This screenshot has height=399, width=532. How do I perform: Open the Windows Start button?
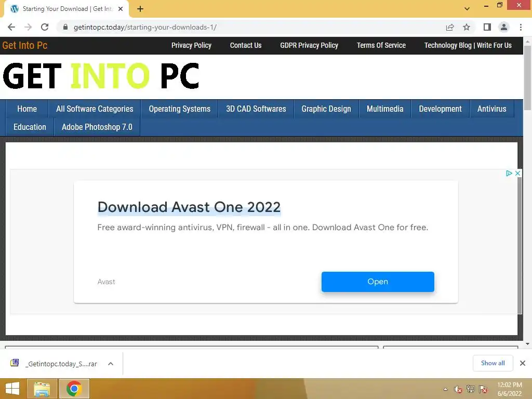[12, 389]
